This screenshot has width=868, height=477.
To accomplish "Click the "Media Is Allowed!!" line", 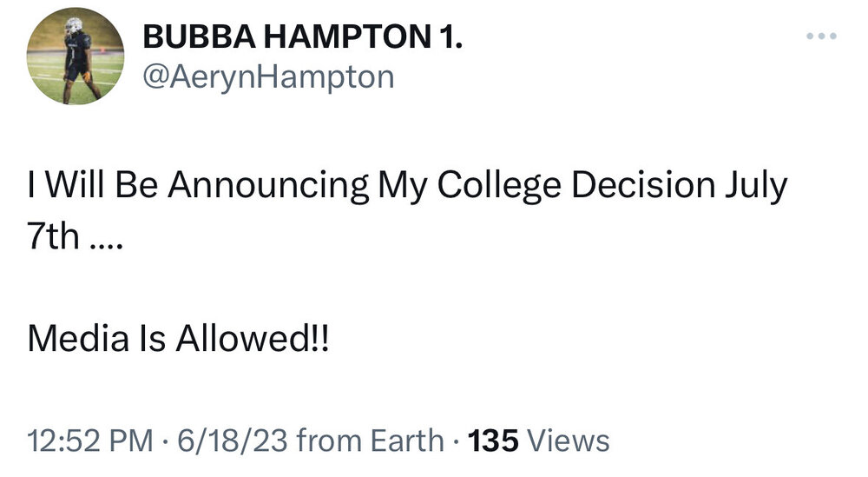I will coord(178,338).
